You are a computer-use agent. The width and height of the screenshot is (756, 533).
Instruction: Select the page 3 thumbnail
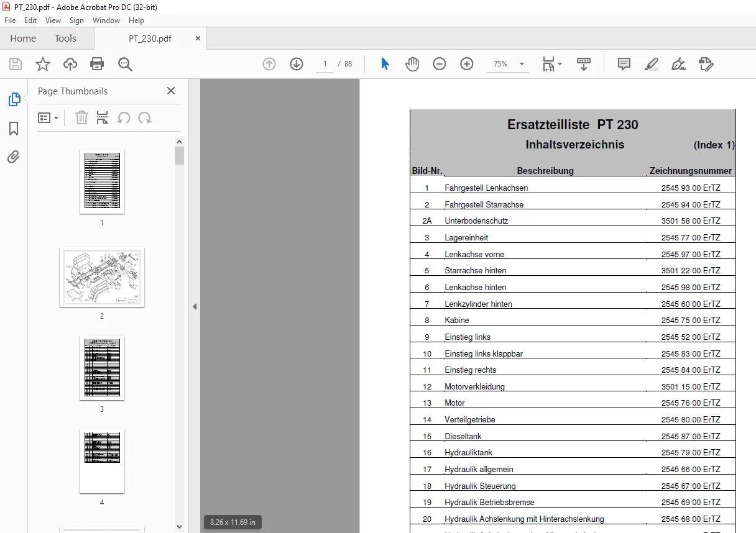pyautogui.click(x=102, y=368)
